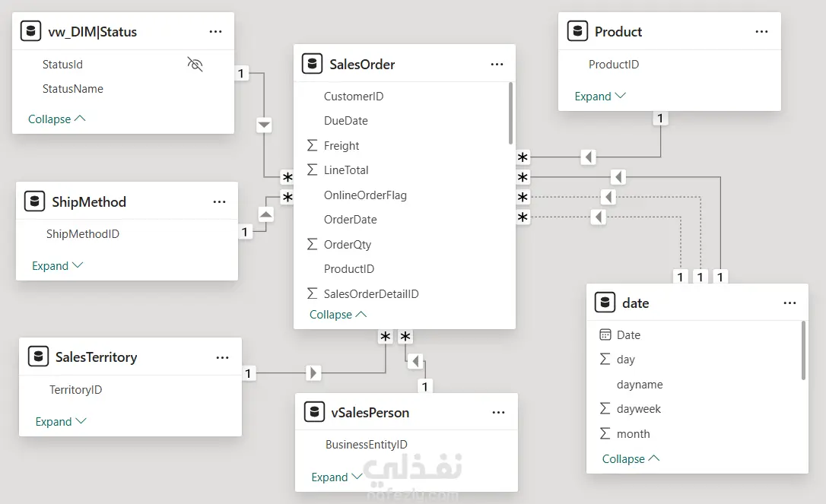Screen dimensions: 826x504
Task: Click the date table database icon
Action: point(605,303)
